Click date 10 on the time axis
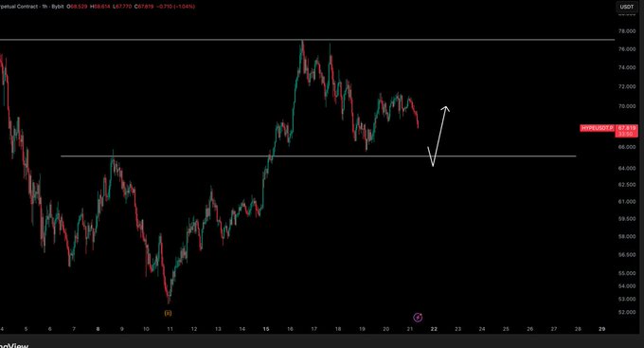Viewport: 644px width, 348px height. (x=146, y=329)
